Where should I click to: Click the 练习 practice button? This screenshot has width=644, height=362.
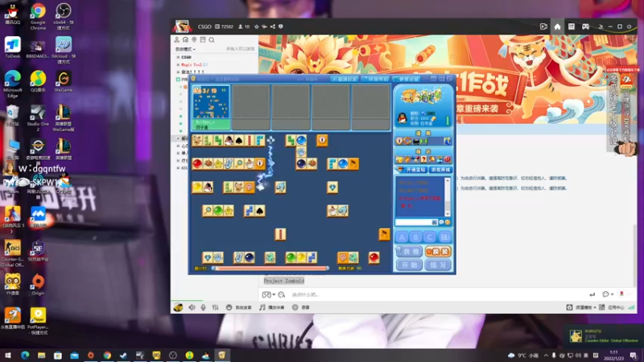pyautogui.click(x=438, y=265)
